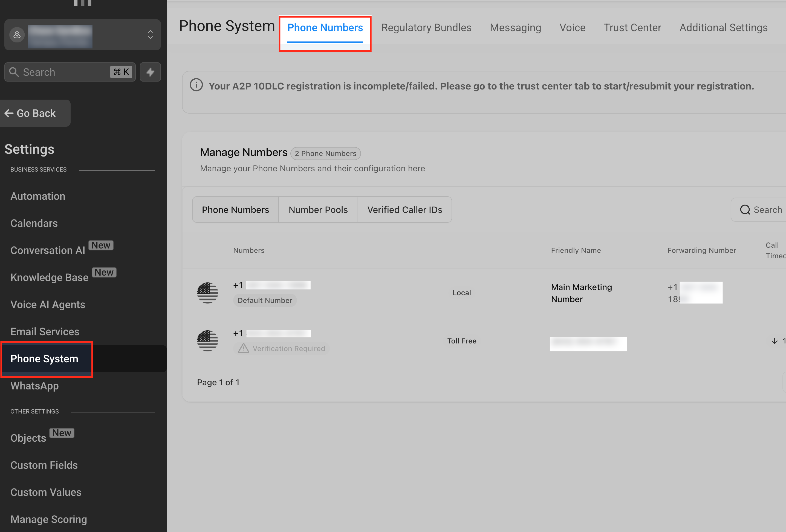Select the Number Pools segment
786x532 pixels.
[318, 210]
